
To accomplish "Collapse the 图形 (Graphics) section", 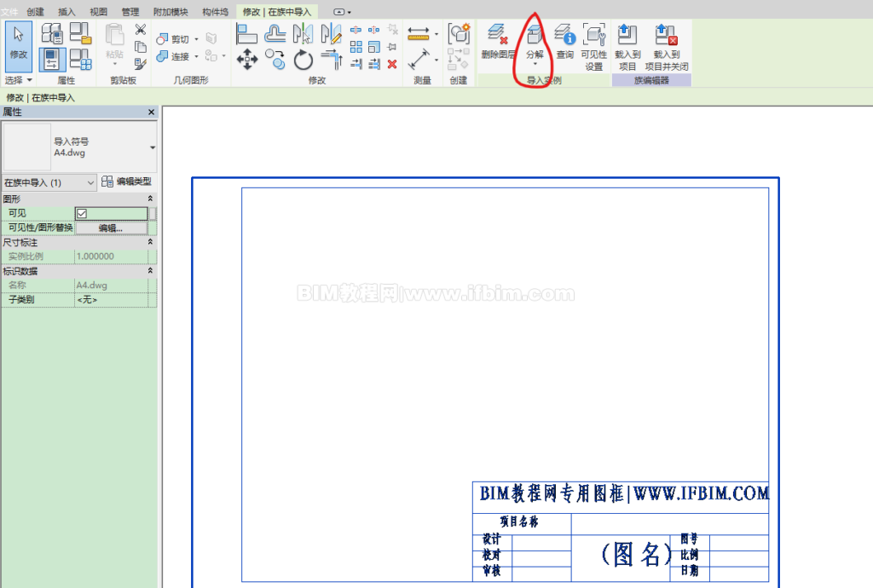I will 150,199.
